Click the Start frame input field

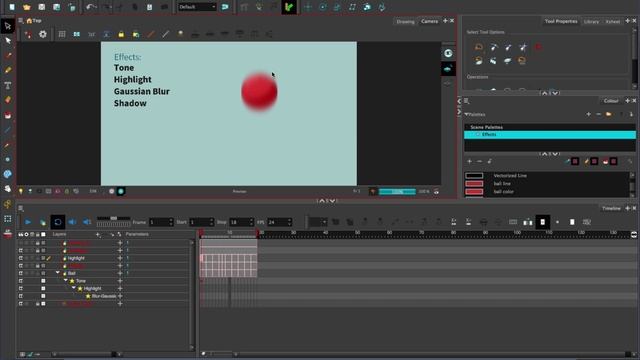[x=199, y=222]
